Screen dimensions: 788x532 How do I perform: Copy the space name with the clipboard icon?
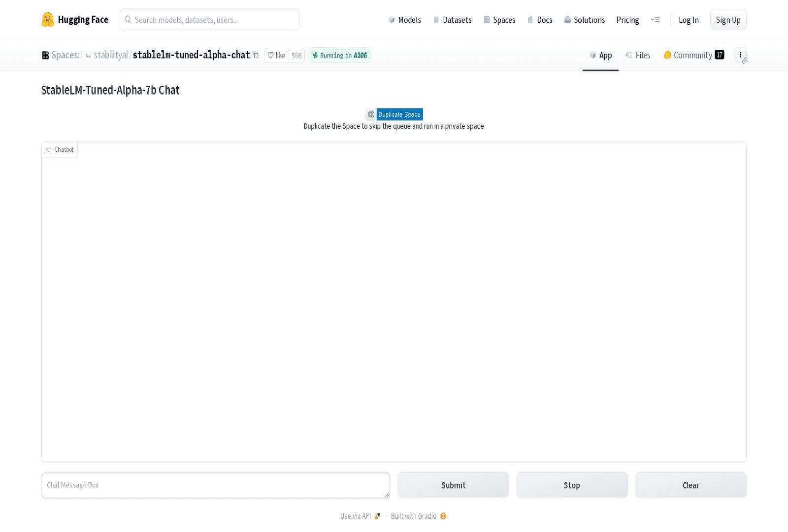click(256, 55)
